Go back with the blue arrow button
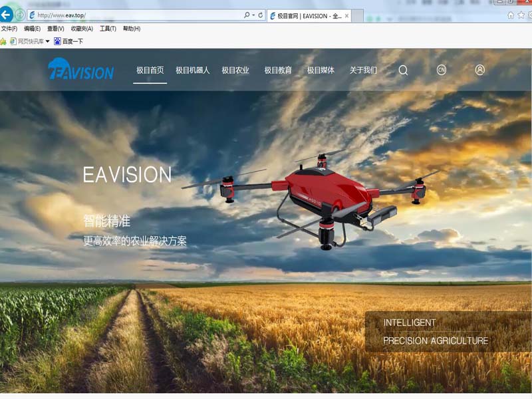This screenshot has height=399, width=532. click(x=6, y=15)
